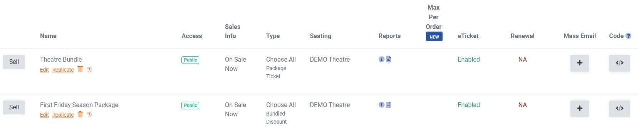
Task: Sell the First Friday Season Package
Action: pos(14,107)
